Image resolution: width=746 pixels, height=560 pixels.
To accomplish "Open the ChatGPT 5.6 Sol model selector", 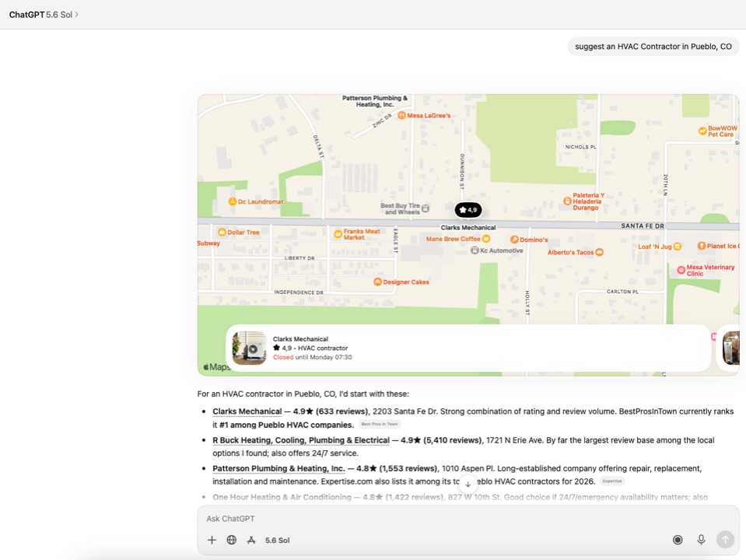I will (44, 15).
